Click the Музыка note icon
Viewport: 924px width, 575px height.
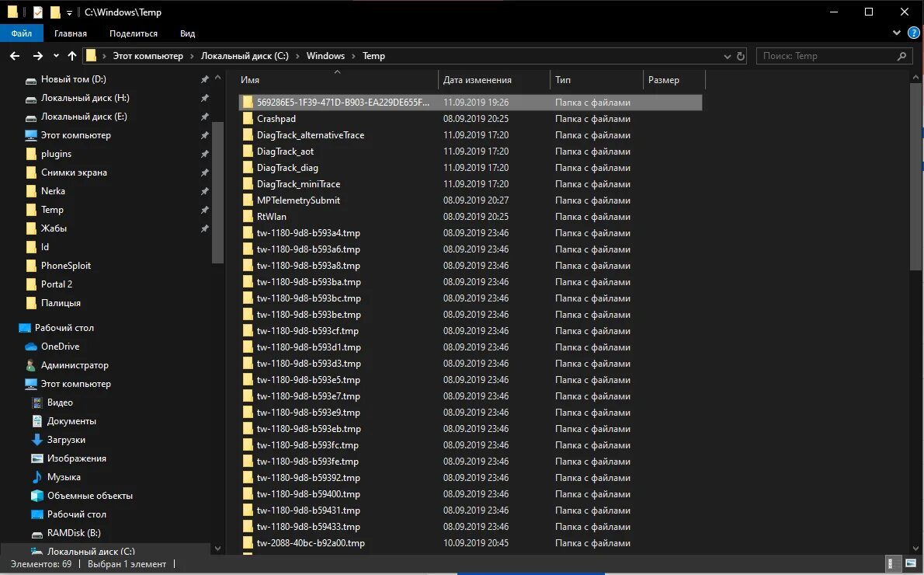pyautogui.click(x=37, y=477)
